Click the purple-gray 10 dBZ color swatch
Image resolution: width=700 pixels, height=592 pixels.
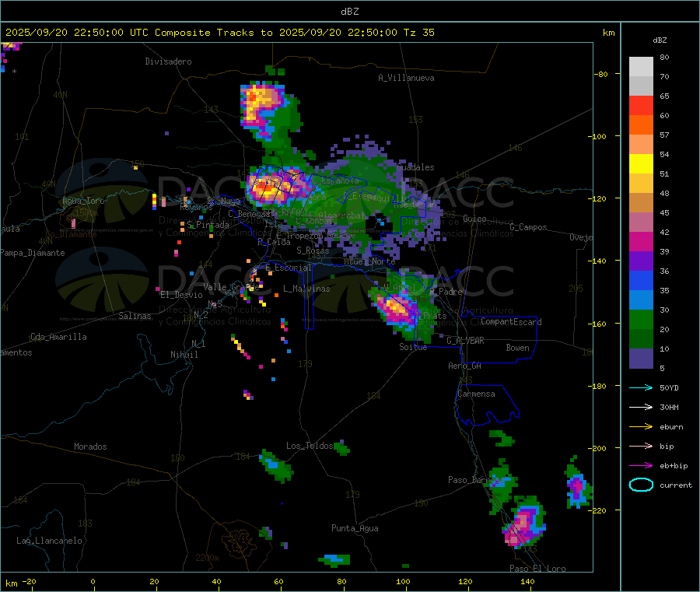[x=641, y=359]
